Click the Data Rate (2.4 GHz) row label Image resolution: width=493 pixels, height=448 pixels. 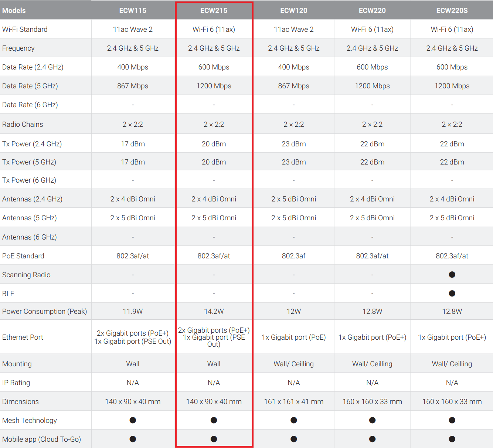point(33,67)
